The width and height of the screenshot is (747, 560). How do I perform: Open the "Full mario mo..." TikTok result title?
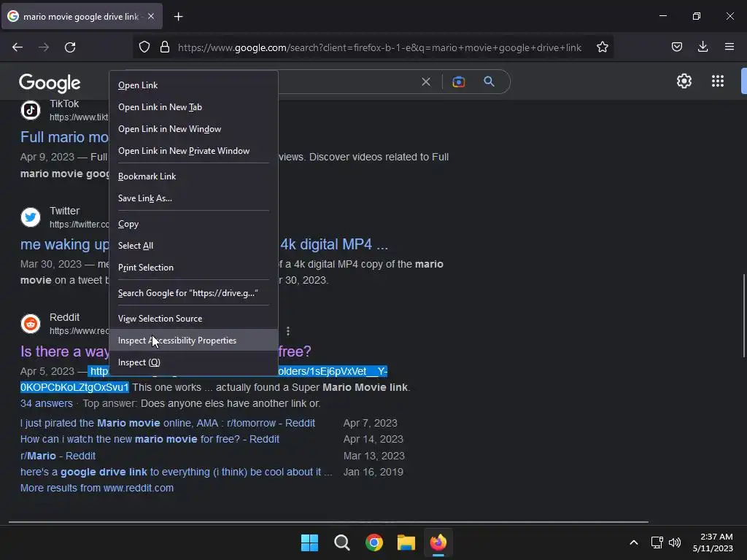coord(64,137)
